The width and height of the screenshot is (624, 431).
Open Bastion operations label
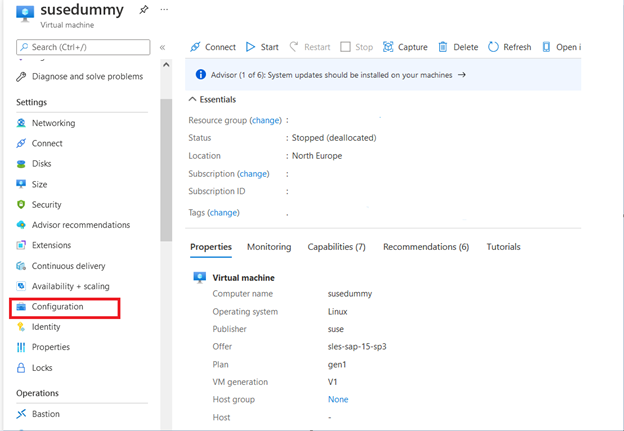[46, 414]
